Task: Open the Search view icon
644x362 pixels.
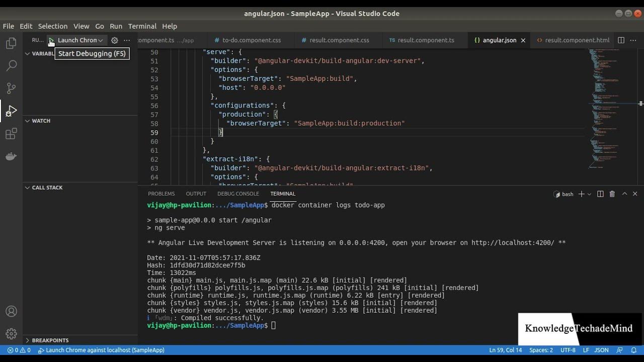Action: [x=11, y=65]
